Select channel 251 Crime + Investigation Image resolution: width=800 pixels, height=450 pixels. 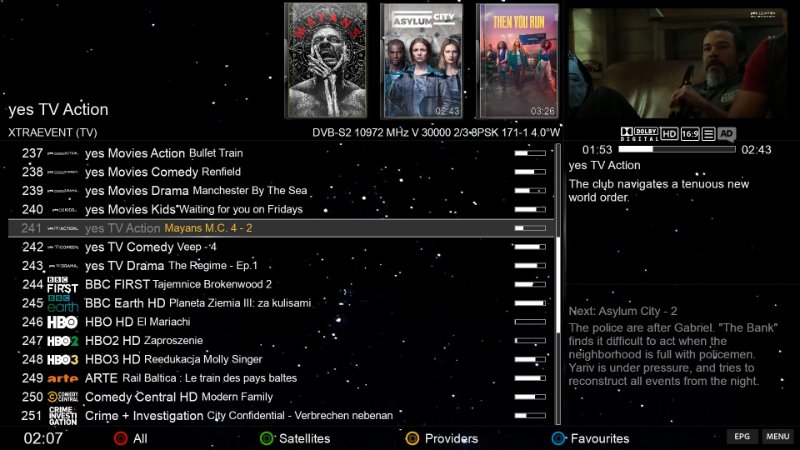[x=281, y=416]
